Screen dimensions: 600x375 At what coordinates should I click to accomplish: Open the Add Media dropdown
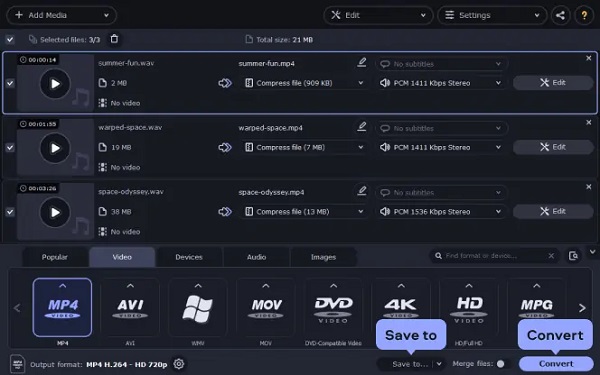point(62,15)
